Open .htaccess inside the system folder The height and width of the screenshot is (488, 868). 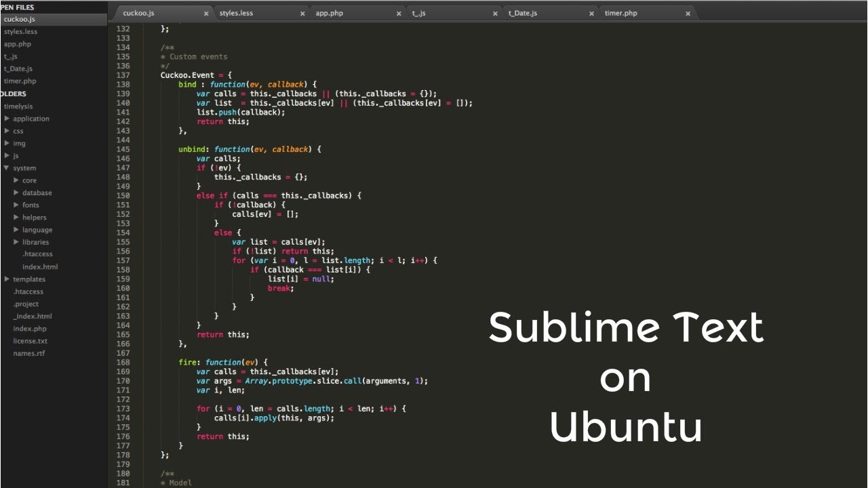point(37,254)
